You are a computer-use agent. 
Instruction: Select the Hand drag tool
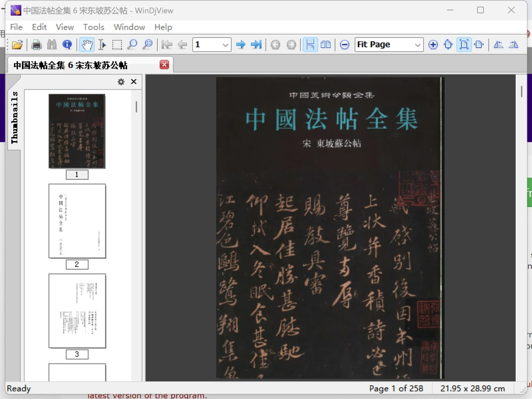(x=87, y=45)
